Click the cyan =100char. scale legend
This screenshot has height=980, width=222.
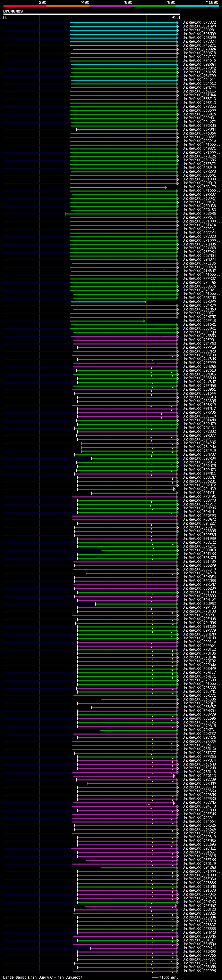click(165, 977)
